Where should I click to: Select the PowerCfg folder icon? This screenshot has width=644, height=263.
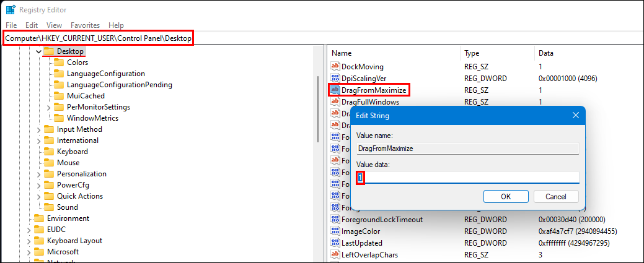coord(50,184)
